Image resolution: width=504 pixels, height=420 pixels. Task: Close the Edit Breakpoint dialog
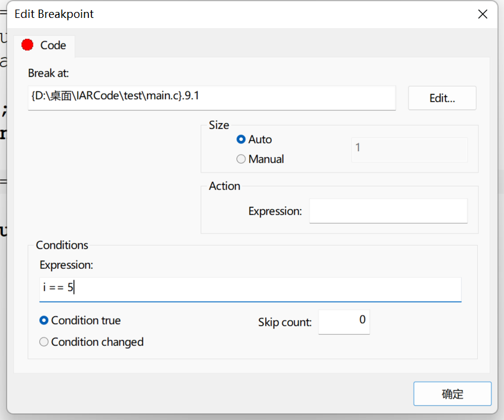tap(483, 14)
